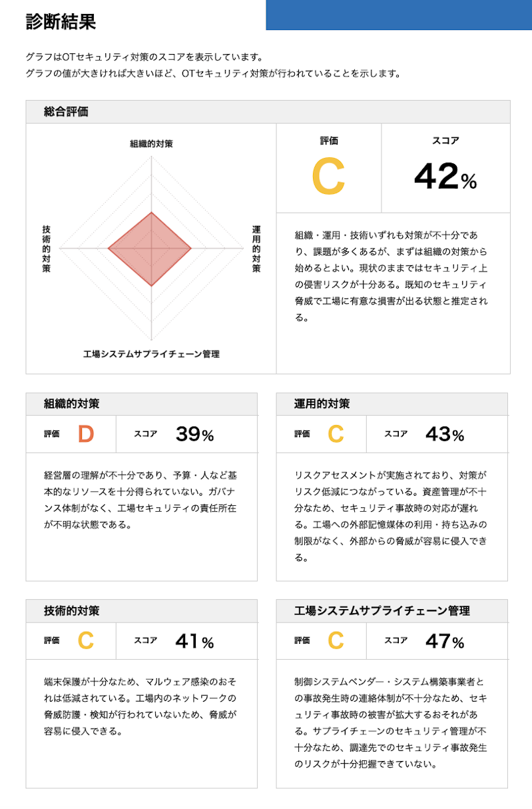Click the 41% score value
This screenshot has width=532, height=809.
[194, 642]
